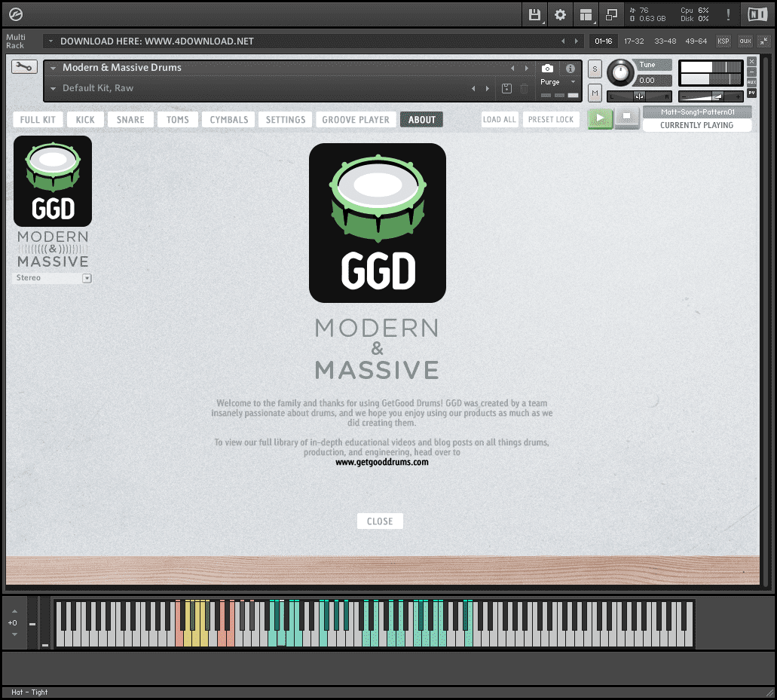Open Default Kit, Raw snapshot dropdown
Screen dimensions: 777x700
pyautogui.click(x=53, y=88)
